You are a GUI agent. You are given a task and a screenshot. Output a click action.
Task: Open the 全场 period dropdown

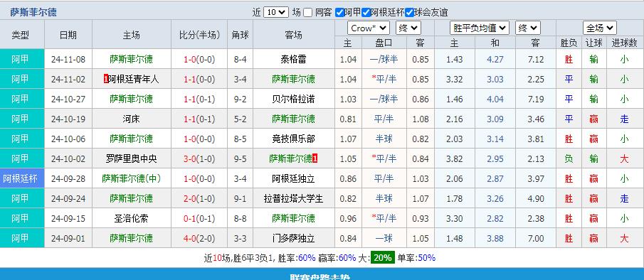[600, 28]
